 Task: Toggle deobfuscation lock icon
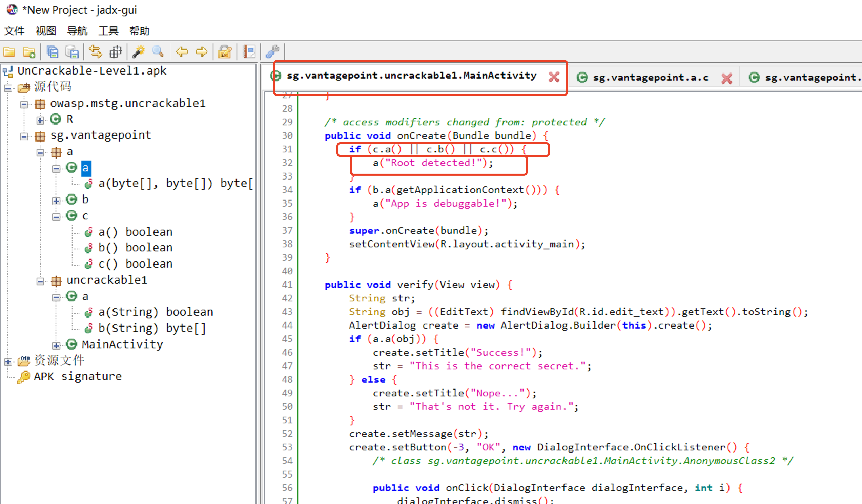[225, 52]
